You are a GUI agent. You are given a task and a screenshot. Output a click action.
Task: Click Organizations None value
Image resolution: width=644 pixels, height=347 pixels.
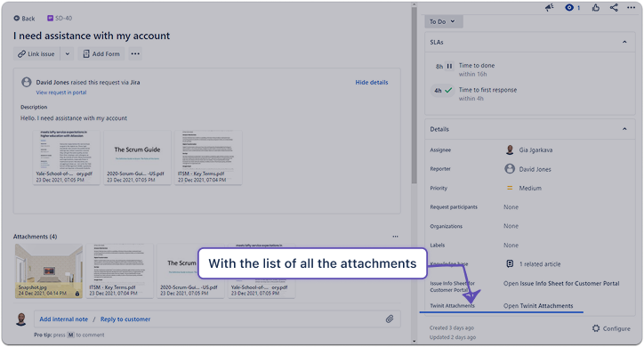[511, 226]
